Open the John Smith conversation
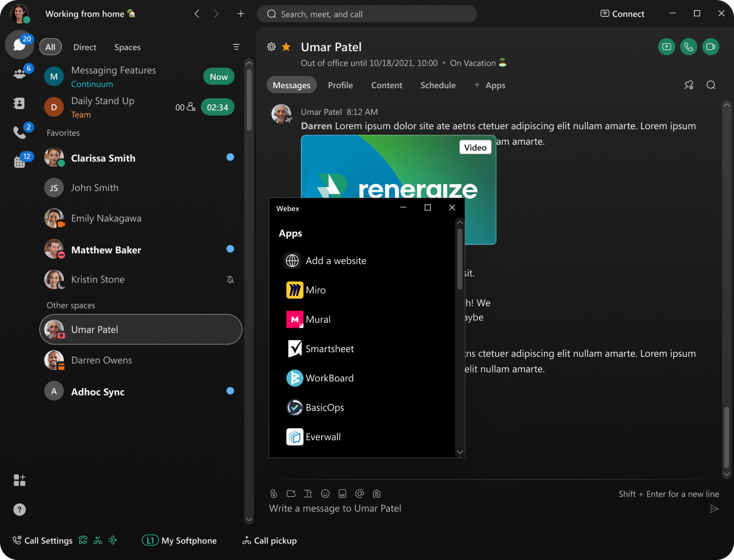This screenshot has width=734, height=560. tap(141, 188)
